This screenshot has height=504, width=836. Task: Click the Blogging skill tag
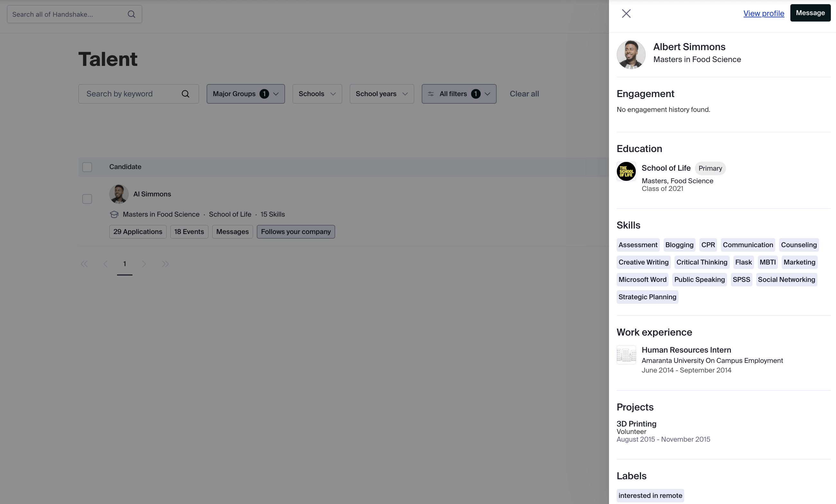click(x=679, y=245)
